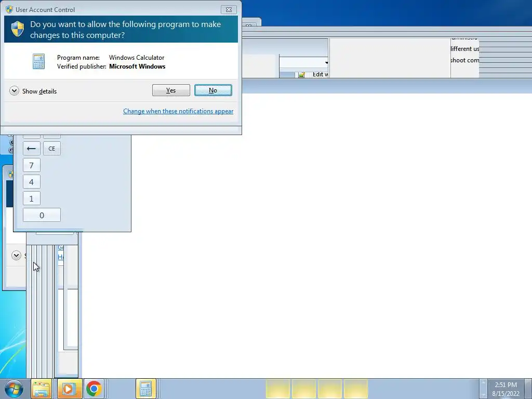Click the 4 key on Calculator
Image resolution: width=532 pixels, height=399 pixels.
(32, 182)
